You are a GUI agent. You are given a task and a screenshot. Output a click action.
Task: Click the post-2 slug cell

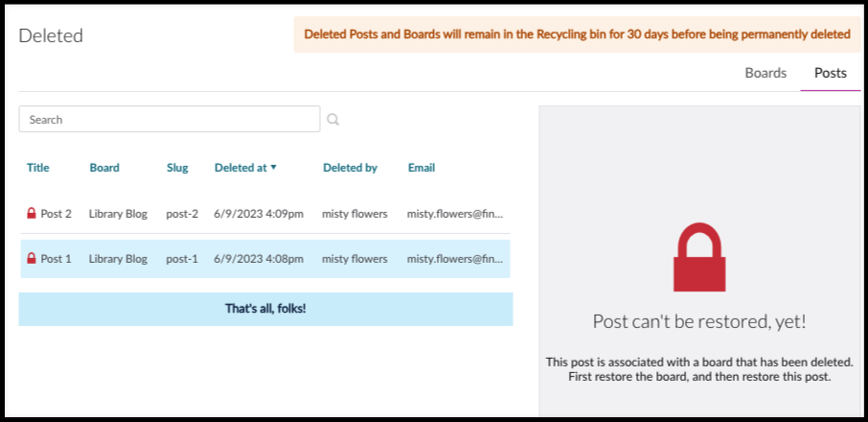pyautogui.click(x=182, y=214)
